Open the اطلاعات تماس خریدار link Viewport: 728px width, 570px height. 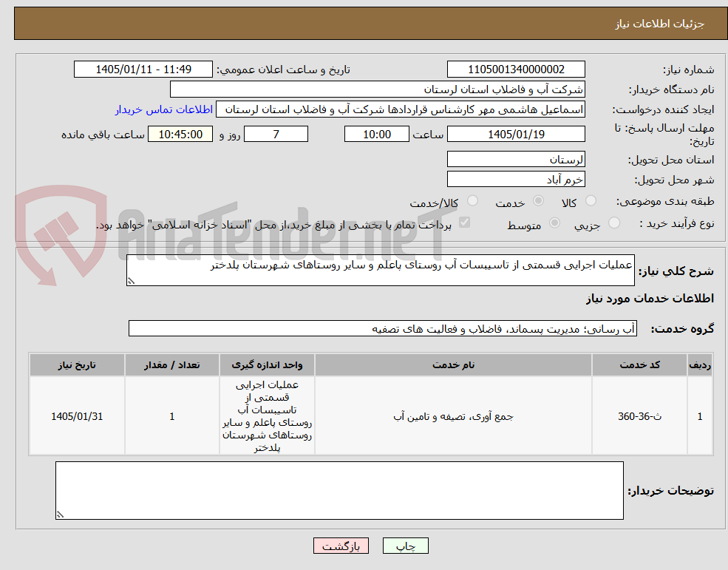point(164,109)
